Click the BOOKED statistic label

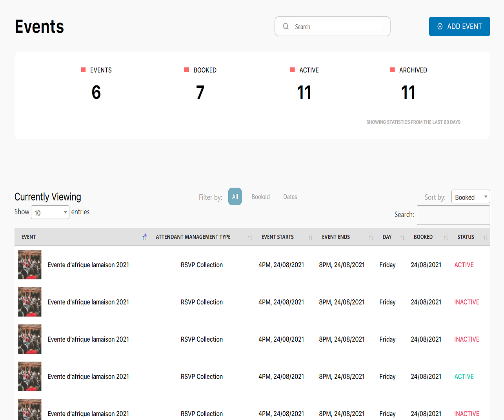[205, 70]
